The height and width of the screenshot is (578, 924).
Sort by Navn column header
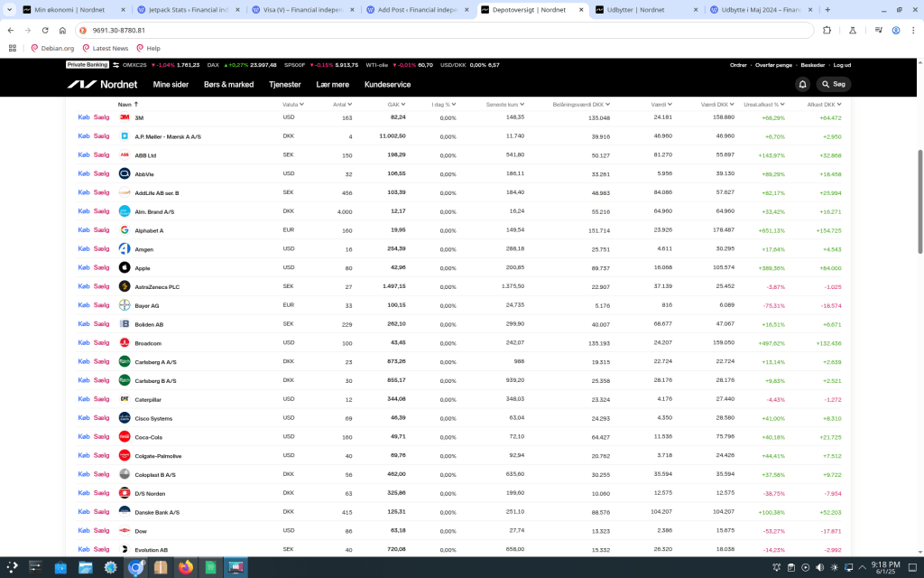126,104
